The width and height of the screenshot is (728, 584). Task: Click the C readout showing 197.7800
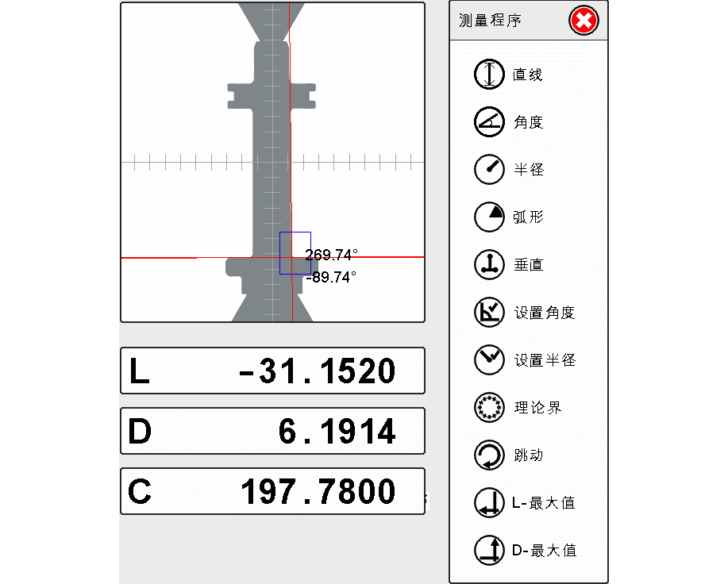pos(272,491)
